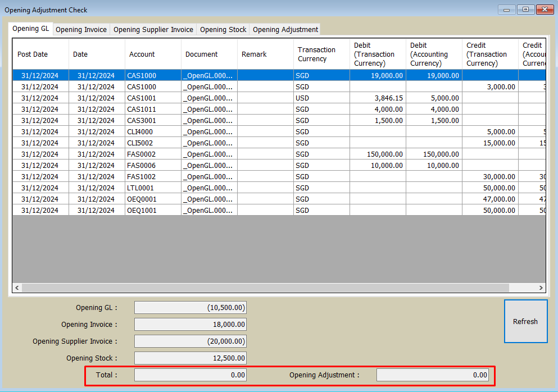Minimize the Opening Adjustment Check window
The image size is (558, 392).
tap(507, 10)
